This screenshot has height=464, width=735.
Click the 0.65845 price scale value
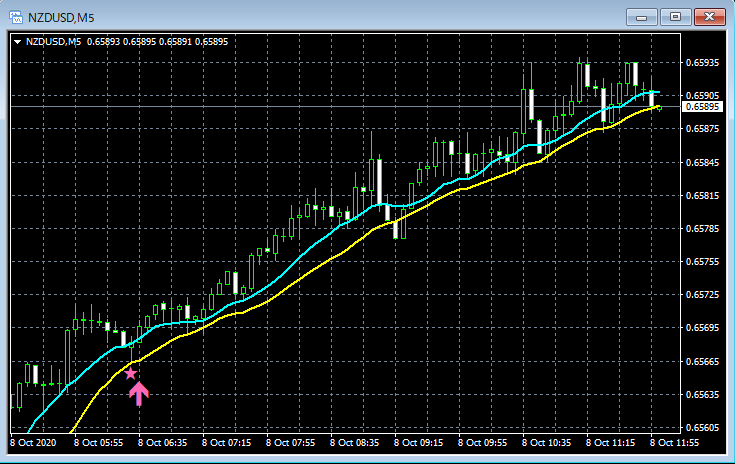[702, 162]
